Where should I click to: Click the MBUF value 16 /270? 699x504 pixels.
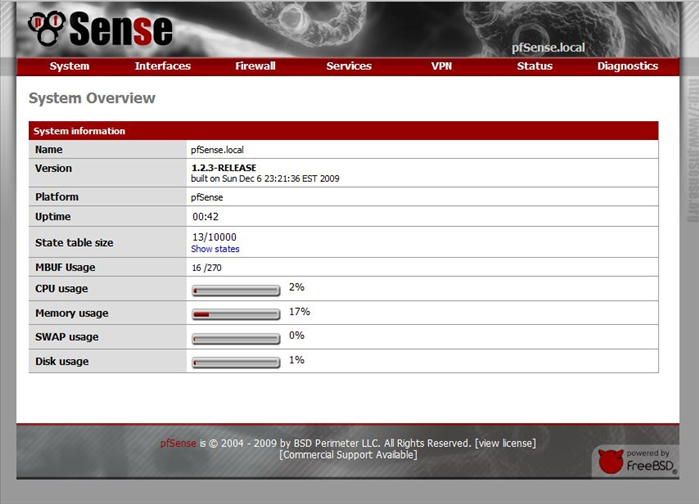coord(207,268)
